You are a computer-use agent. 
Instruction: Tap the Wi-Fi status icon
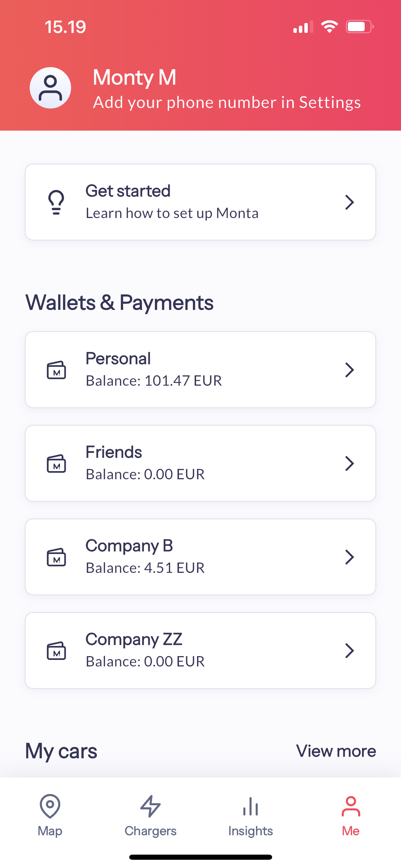(x=329, y=27)
